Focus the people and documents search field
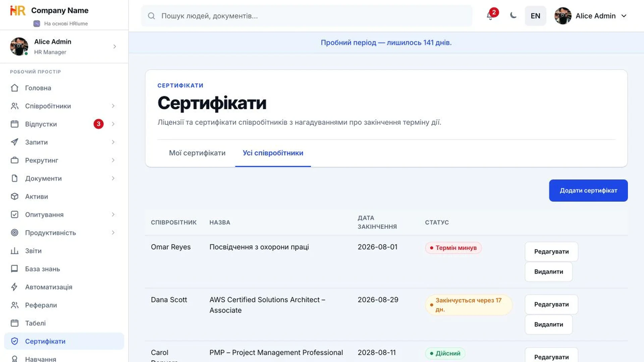Viewport: 644px width, 362px height. pyautogui.click(x=307, y=16)
